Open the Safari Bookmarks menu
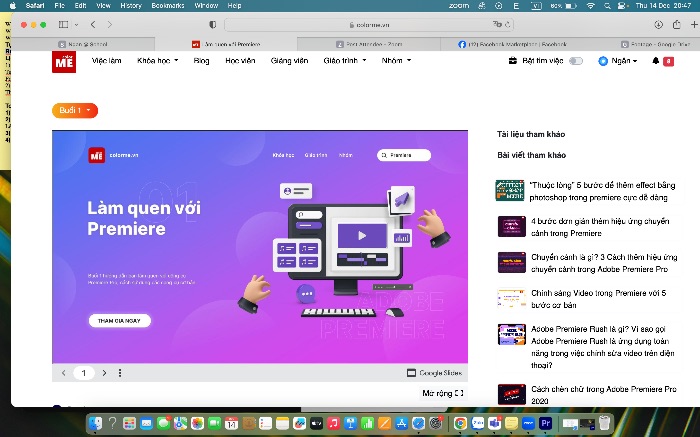Screen dimensions: 700x437 click(x=168, y=6)
